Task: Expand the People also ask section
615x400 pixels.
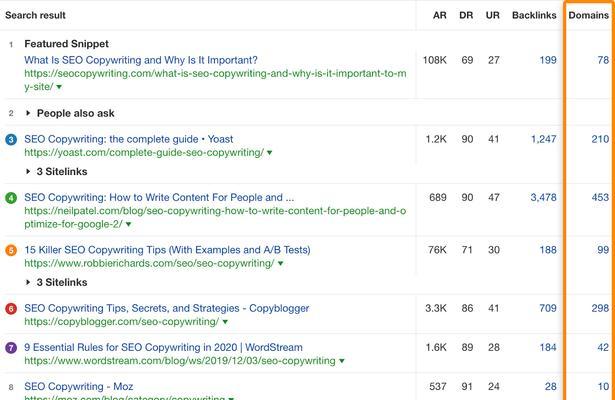Action: (28, 114)
